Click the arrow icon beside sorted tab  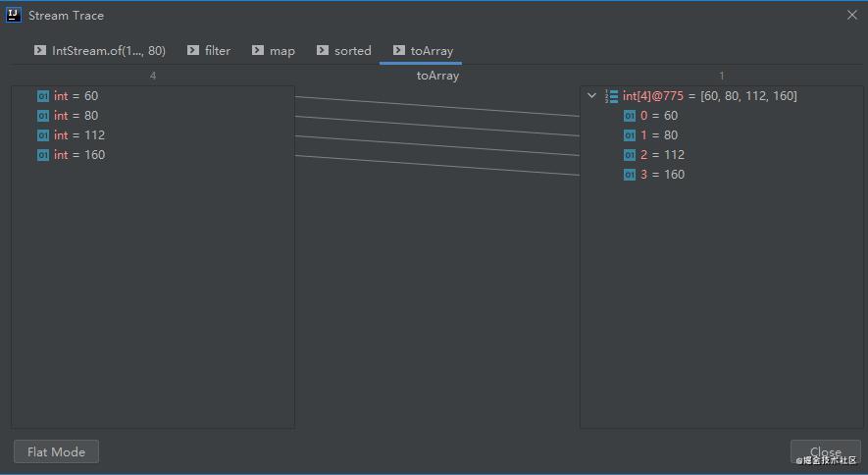pyautogui.click(x=322, y=50)
